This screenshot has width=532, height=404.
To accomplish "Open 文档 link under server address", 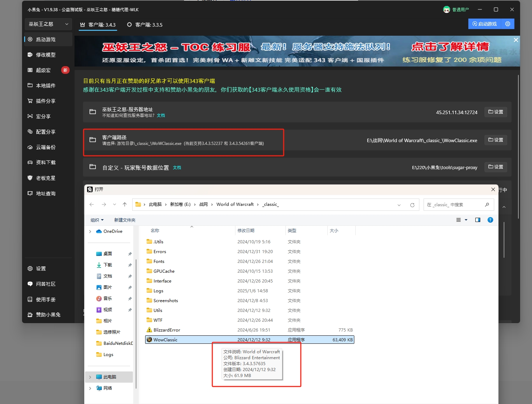I will pos(161,116).
